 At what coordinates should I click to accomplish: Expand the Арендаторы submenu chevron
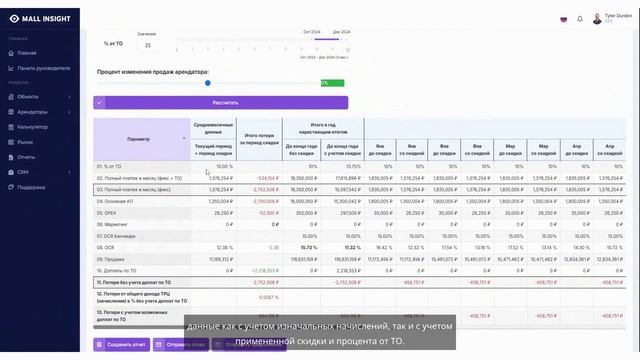[x=69, y=112]
